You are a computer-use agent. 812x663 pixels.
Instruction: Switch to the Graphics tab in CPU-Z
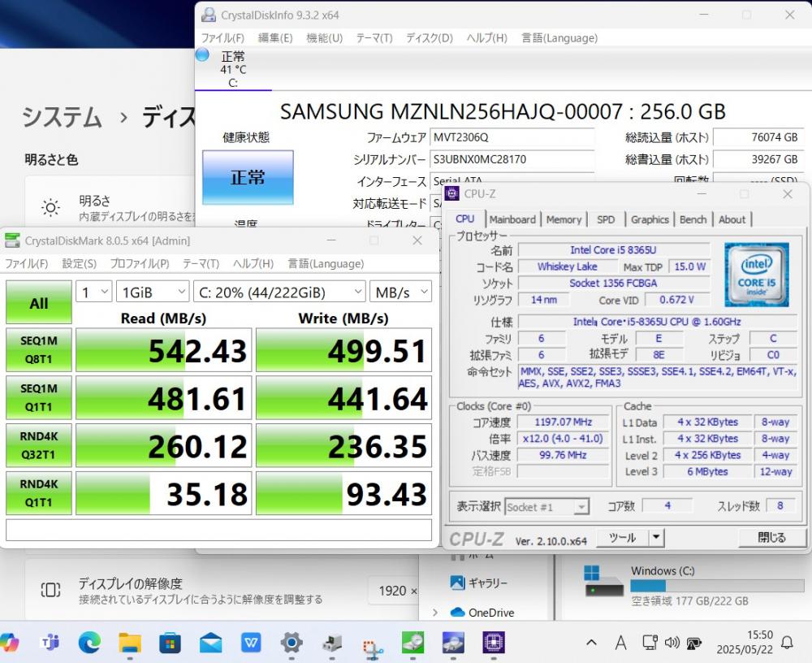click(x=650, y=220)
